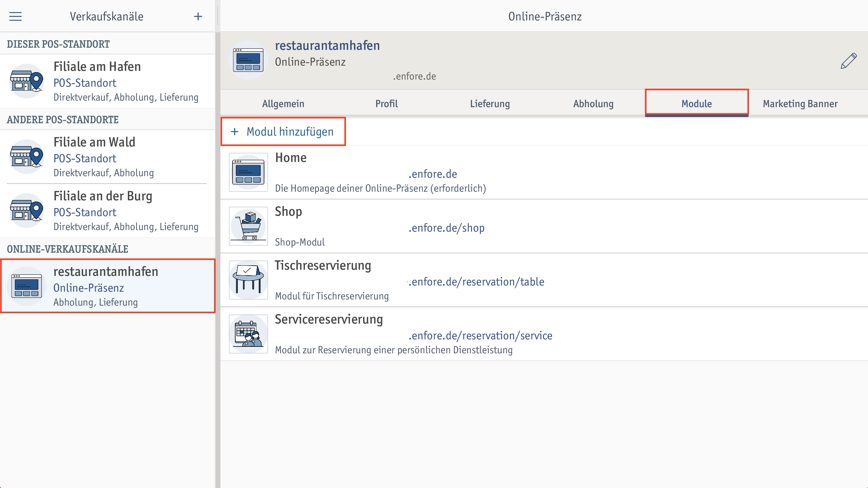This screenshot has height=488, width=868.
Task: Open the hamburger menu
Action: click(15, 16)
